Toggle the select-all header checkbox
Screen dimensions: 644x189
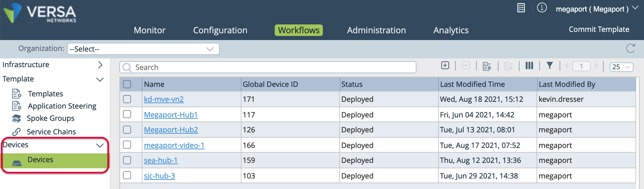pos(127,84)
